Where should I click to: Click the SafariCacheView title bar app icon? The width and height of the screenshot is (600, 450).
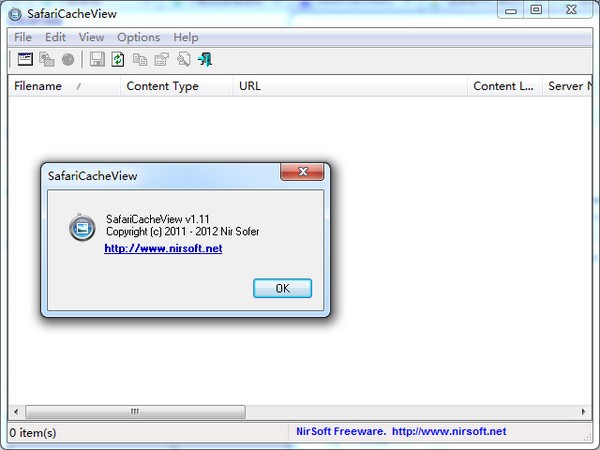[x=15, y=14]
